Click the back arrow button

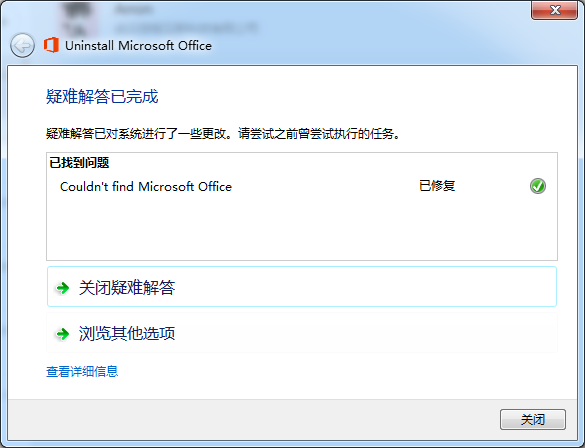click(22, 46)
